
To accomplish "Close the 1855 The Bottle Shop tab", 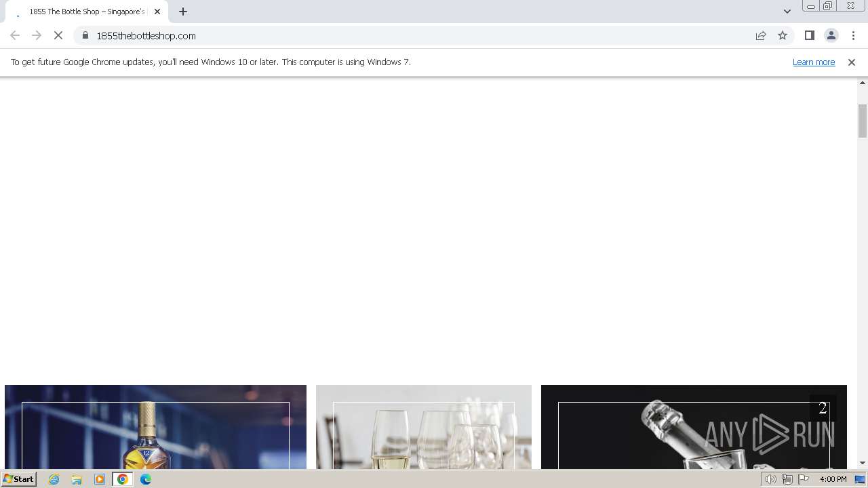I will coord(157,12).
